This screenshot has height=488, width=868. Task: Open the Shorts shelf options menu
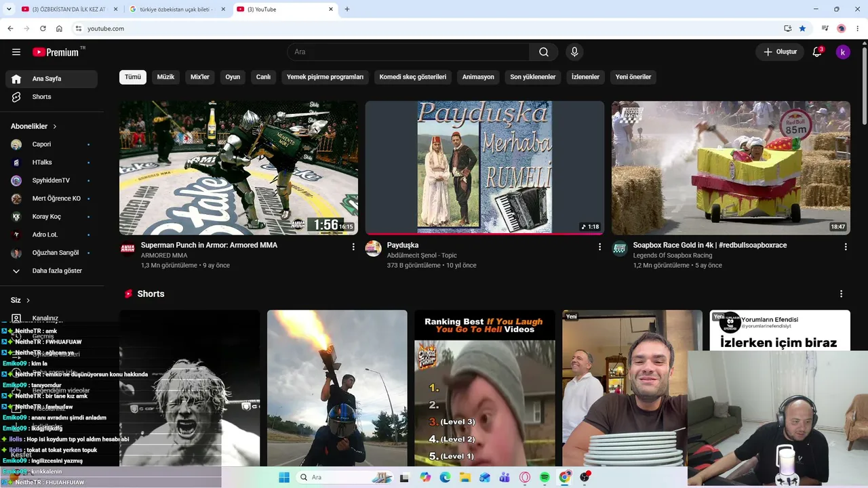pos(842,294)
